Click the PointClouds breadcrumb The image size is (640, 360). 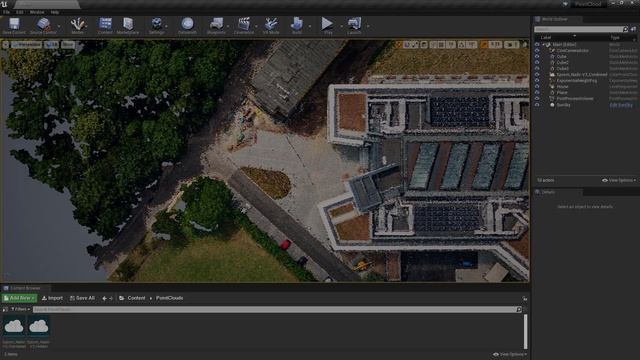pyautogui.click(x=169, y=298)
